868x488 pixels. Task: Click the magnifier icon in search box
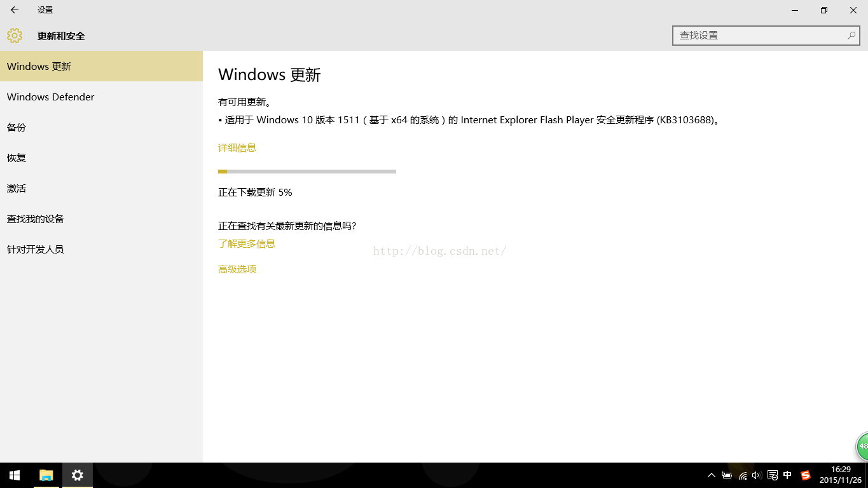click(x=851, y=36)
